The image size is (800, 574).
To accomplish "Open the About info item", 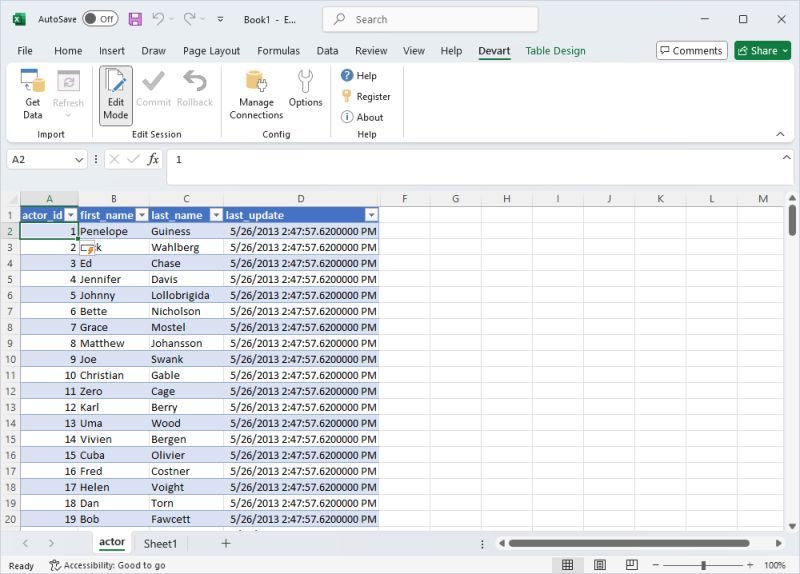I will [x=362, y=117].
